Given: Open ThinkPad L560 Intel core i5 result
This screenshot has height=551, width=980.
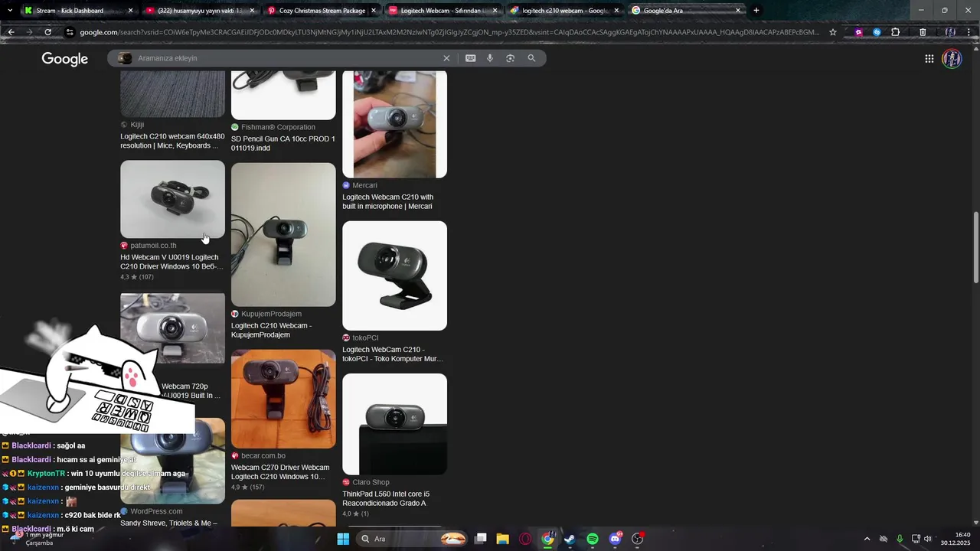Looking at the screenshot, I should (x=386, y=498).
